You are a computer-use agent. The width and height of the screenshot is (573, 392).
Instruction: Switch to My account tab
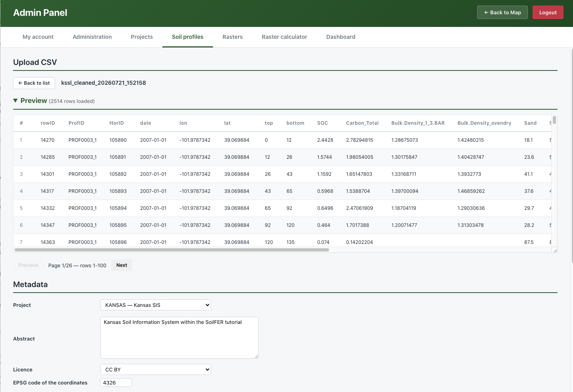[38, 37]
